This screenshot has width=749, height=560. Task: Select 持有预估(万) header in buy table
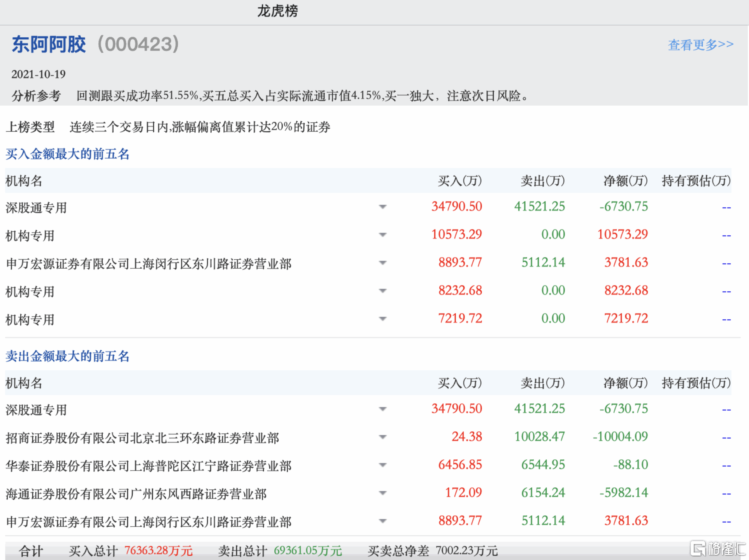[x=696, y=181]
